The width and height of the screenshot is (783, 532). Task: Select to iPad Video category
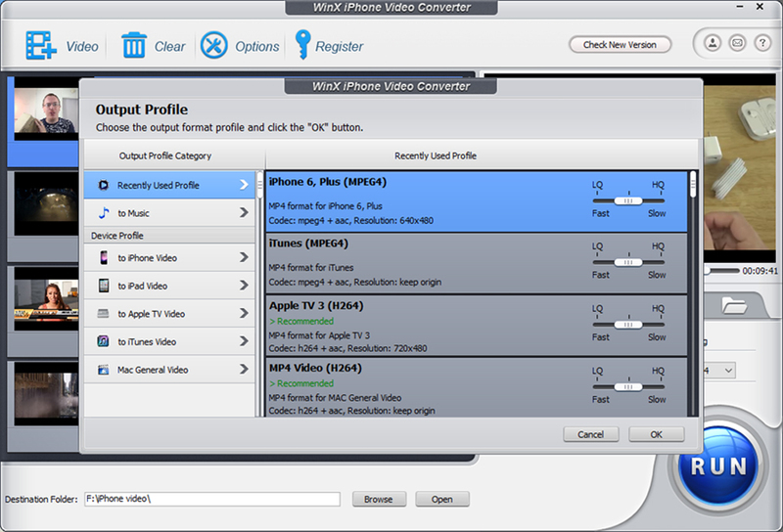point(169,286)
